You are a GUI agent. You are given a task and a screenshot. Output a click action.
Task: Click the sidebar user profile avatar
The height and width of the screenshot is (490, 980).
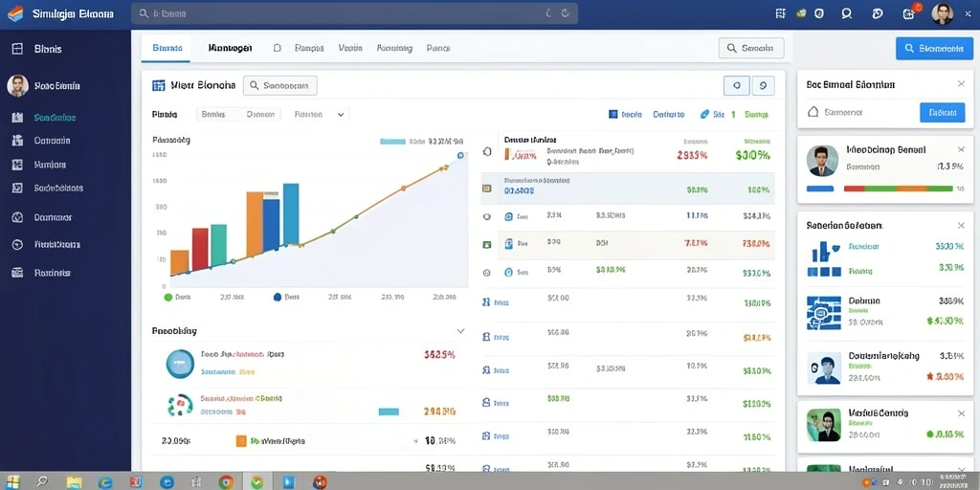[x=17, y=85]
